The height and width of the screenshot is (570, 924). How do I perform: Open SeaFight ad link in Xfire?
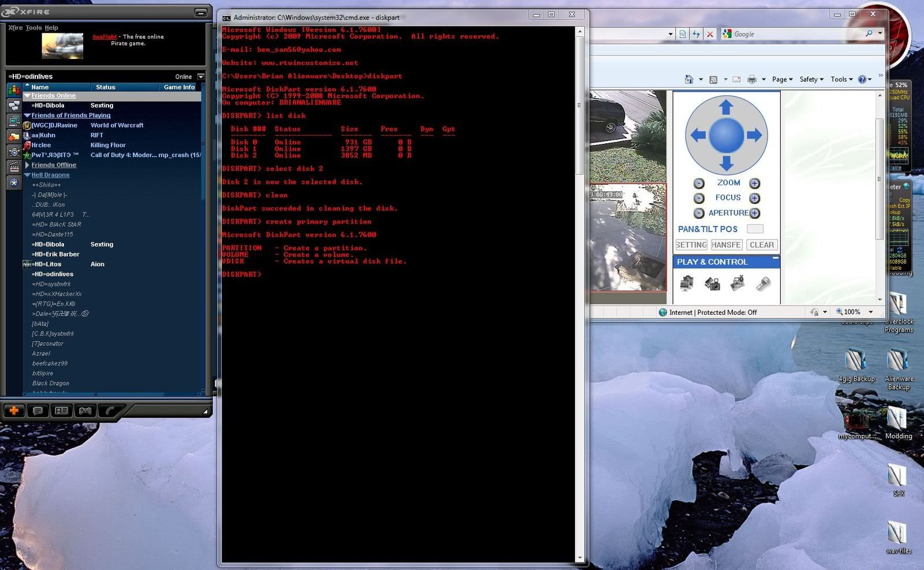pyautogui.click(x=105, y=37)
